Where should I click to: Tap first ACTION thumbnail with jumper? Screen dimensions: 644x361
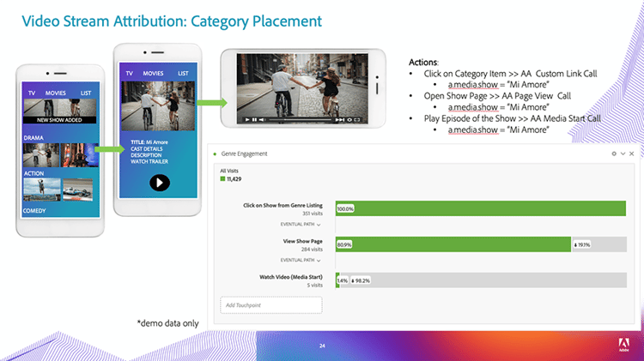click(42, 190)
